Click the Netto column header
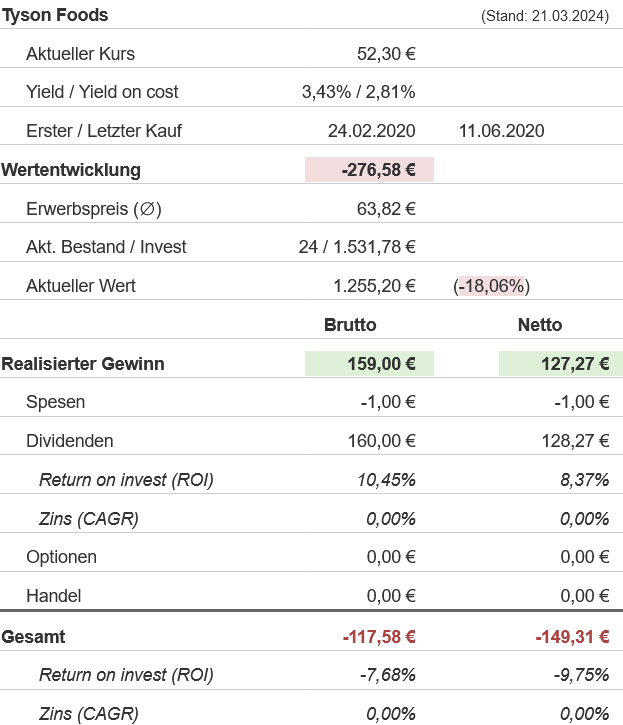Image resolution: width=623 pixels, height=725 pixels. coord(540,325)
